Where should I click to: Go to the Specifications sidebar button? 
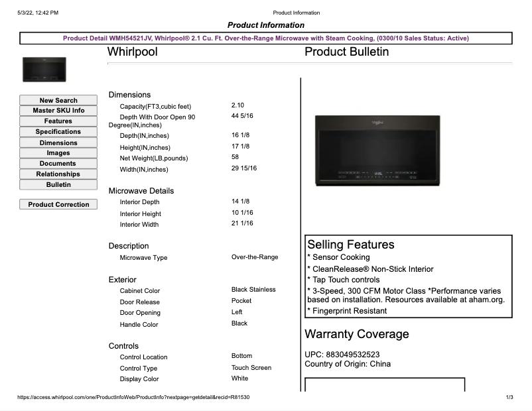(58, 132)
